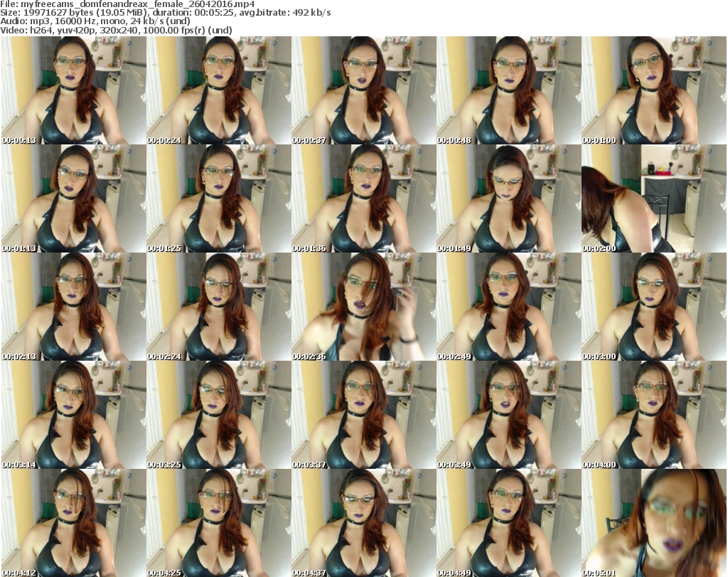Open the frame at timestamp 00:00:24
Viewport: 728px width, 577px height.
[x=219, y=90]
